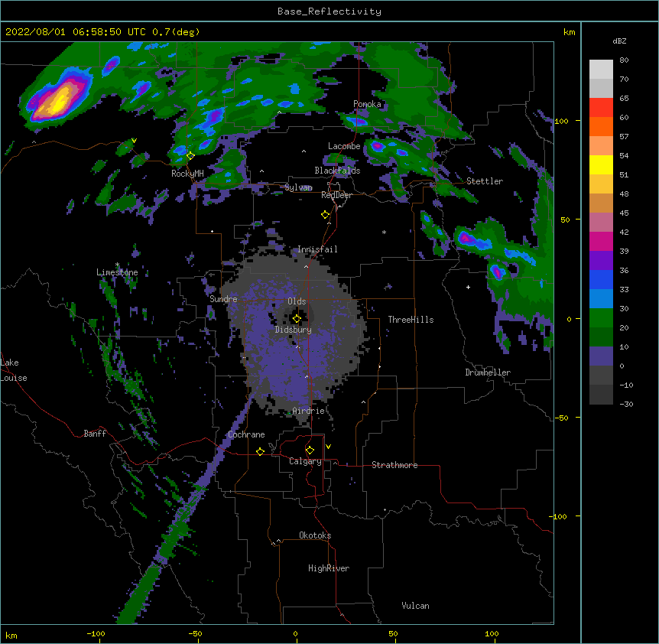The width and height of the screenshot is (659, 644).
Task: Pick the light blue swatch at 33 dBZ
Action: tap(601, 299)
